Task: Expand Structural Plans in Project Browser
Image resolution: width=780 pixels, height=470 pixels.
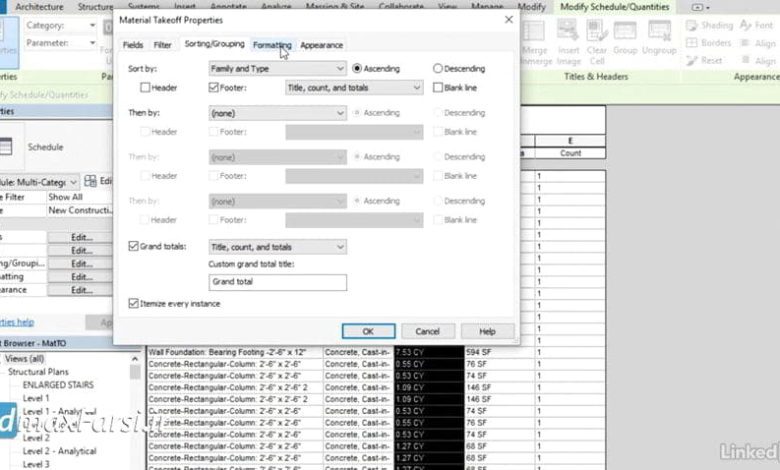Action: 38,372
